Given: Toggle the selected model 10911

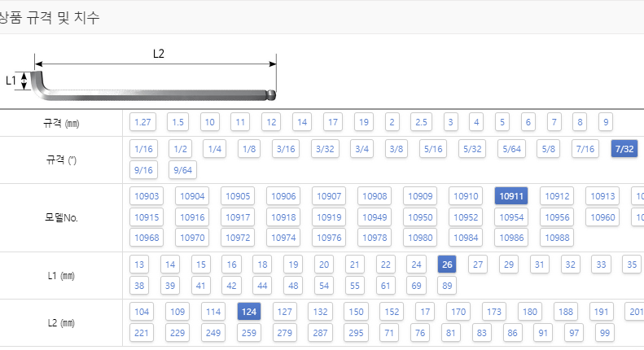Looking at the screenshot, I should pos(511,196).
